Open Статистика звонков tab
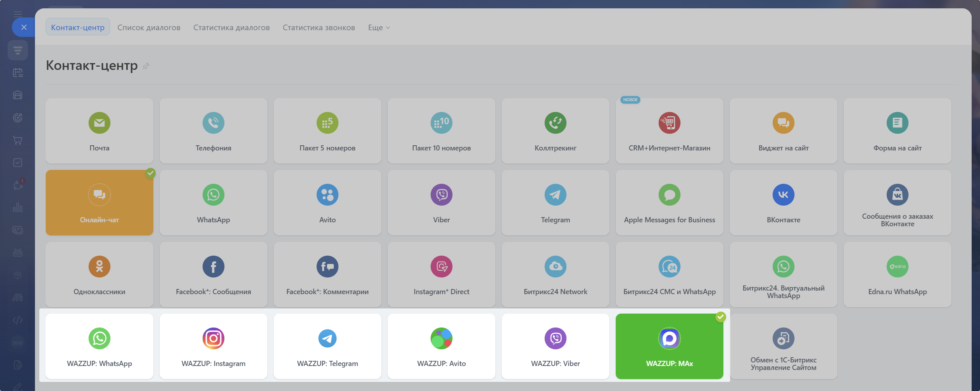This screenshot has width=980, height=391. (x=319, y=27)
